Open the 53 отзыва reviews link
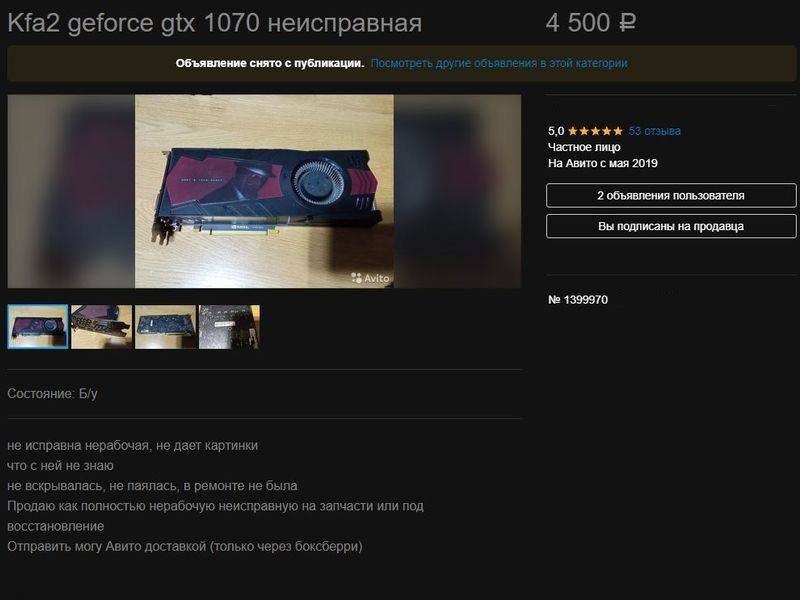The height and width of the screenshot is (600, 800). [x=655, y=131]
